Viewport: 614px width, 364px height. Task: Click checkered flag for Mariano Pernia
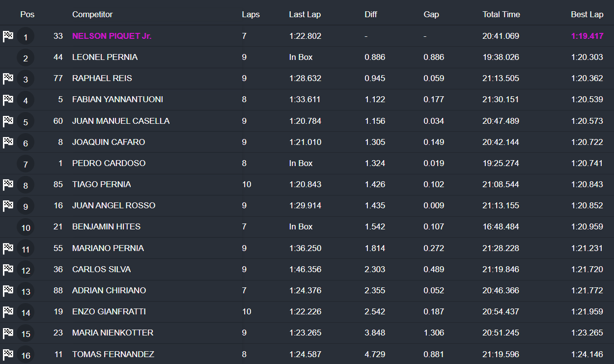8,249
